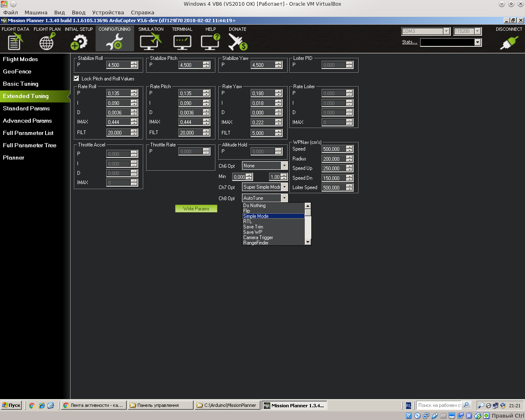The height and width of the screenshot is (420, 525).
Task: Click the Donate icon
Action: 237,41
